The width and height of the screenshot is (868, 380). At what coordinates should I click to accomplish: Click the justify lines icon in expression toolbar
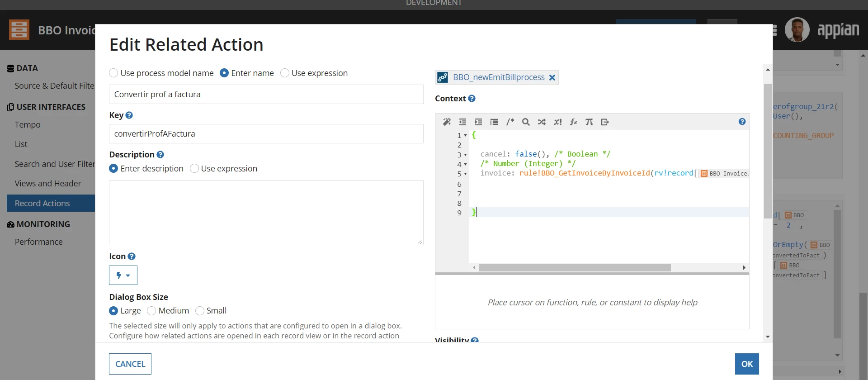click(x=494, y=122)
